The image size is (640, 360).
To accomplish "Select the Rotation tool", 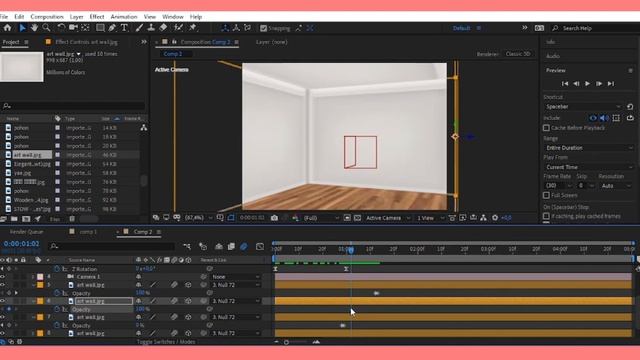I will pyautogui.click(x=61, y=28).
